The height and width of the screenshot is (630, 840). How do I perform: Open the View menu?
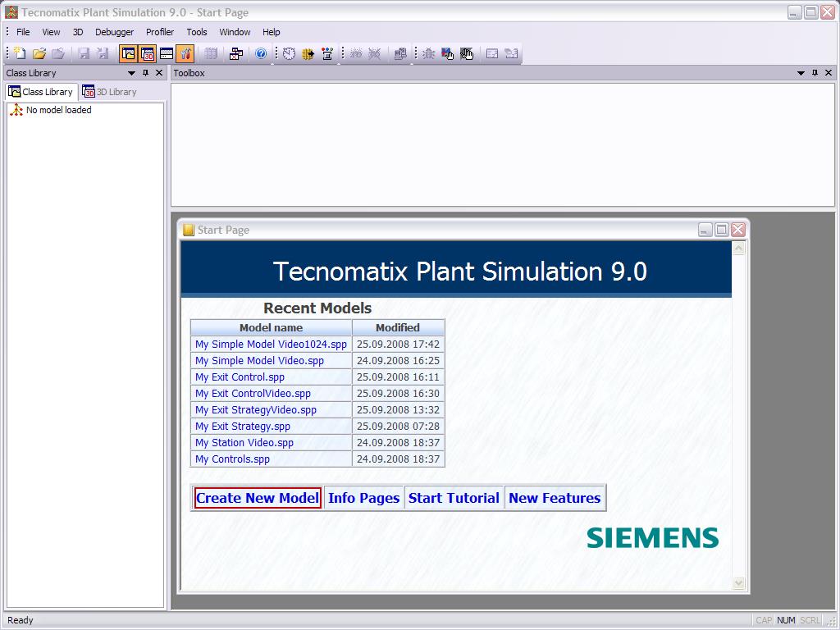[52, 32]
